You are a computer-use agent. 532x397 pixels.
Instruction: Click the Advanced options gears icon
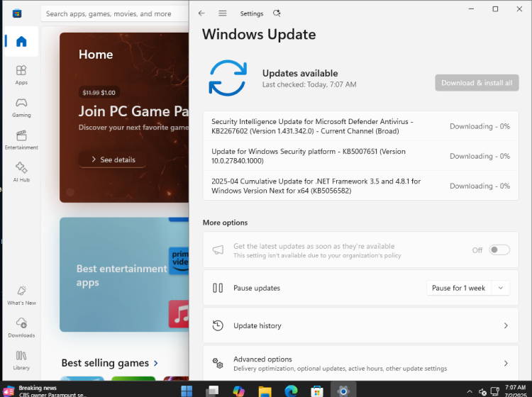(x=218, y=363)
